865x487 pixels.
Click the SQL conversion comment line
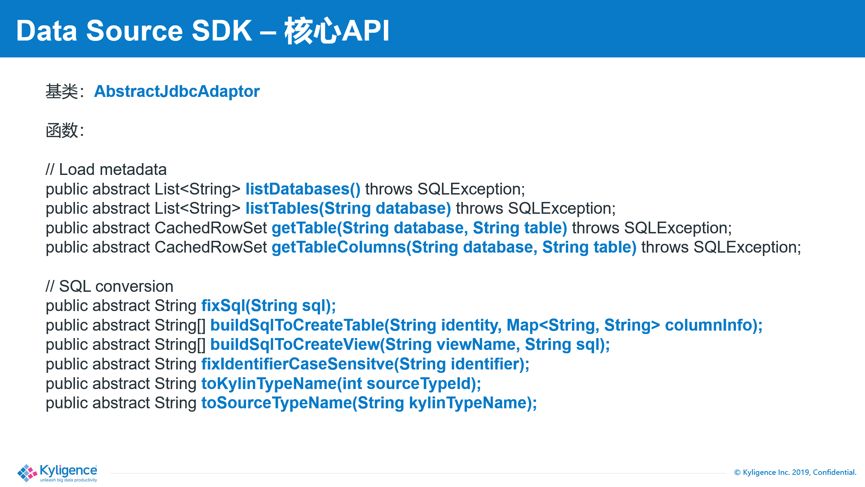[109, 286]
